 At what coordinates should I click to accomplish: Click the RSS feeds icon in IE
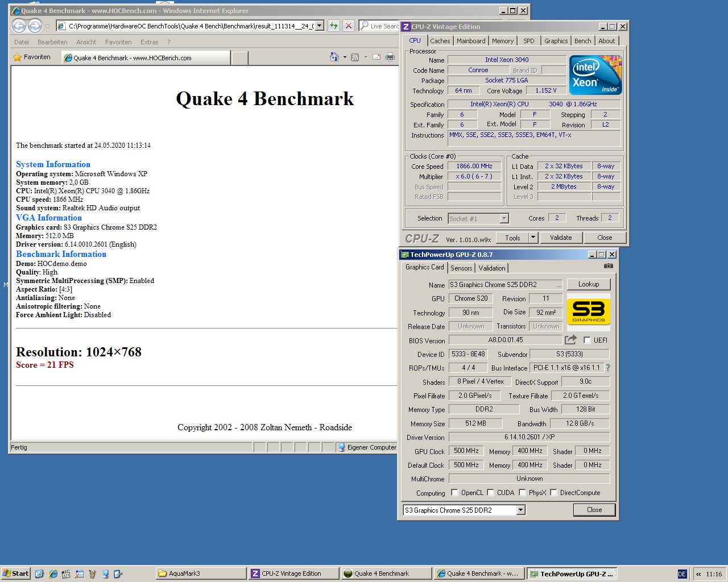[355, 57]
